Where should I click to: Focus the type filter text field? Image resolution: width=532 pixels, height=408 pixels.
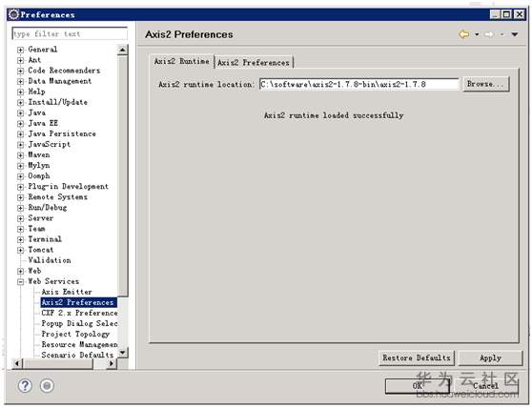(70, 33)
